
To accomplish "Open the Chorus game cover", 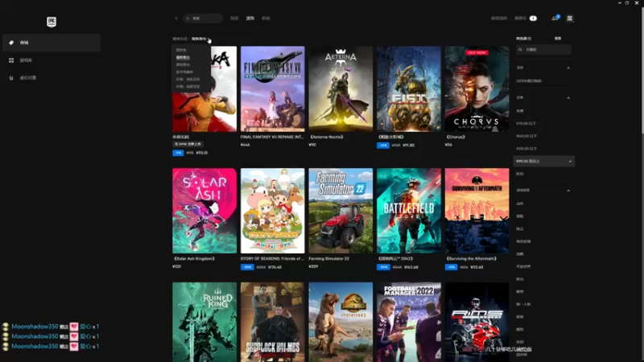I will (x=477, y=88).
